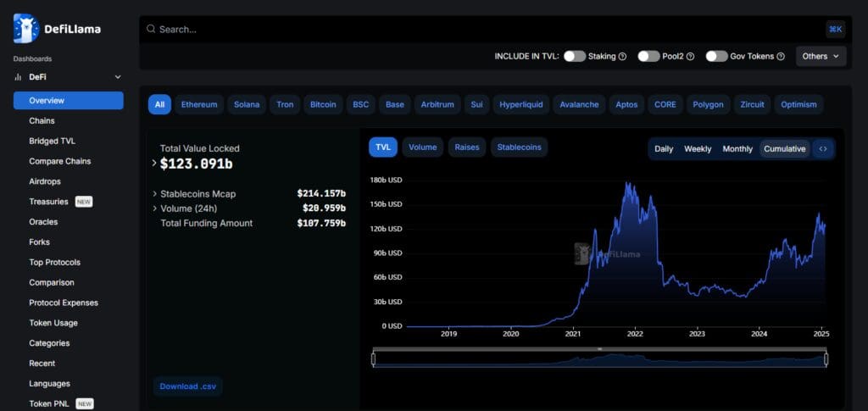The height and width of the screenshot is (411, 868).
Task: Filter by Optimism chain
Action: coord(798,104)
